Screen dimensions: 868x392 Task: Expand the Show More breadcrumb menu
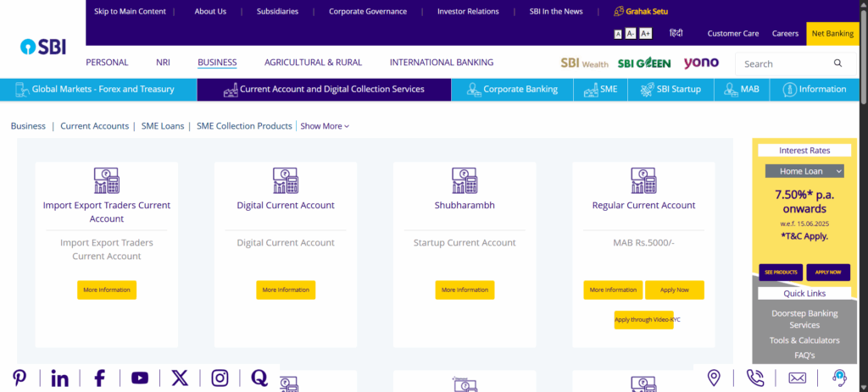tap(325, 126)
